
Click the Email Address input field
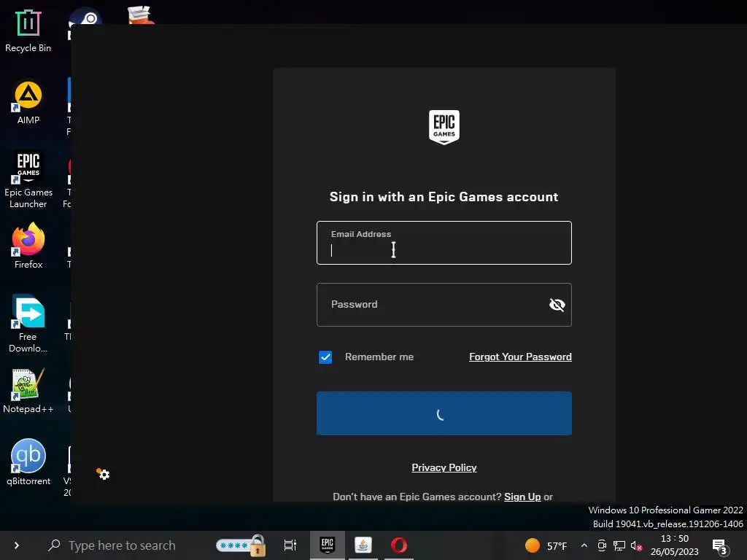pyautogui.click(x=444, y=243)
